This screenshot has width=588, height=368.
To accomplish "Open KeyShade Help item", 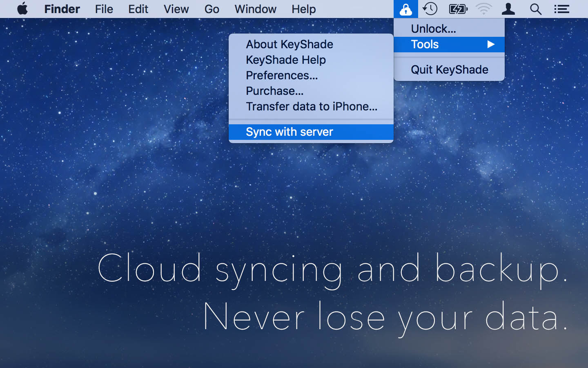I will [311, 60].
